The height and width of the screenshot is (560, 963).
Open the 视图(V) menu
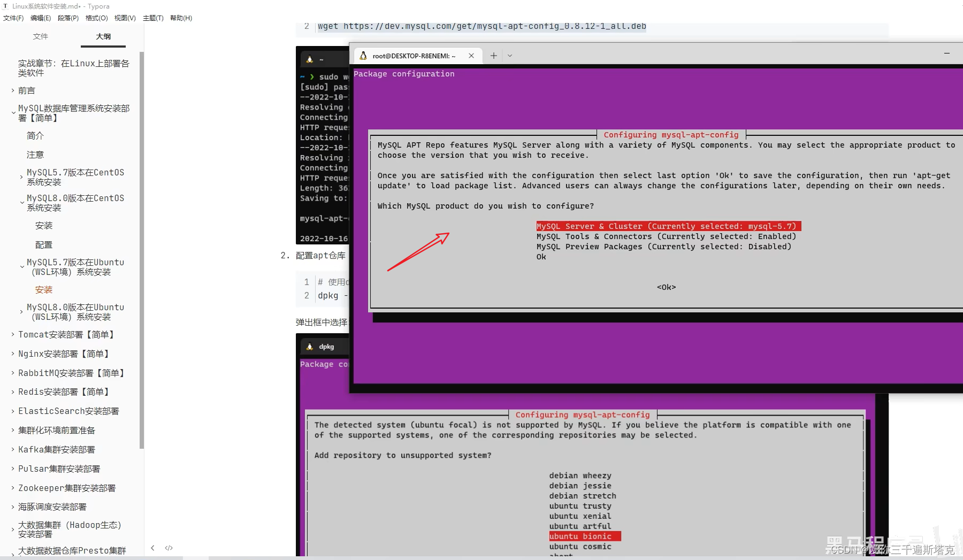(125, 18)
